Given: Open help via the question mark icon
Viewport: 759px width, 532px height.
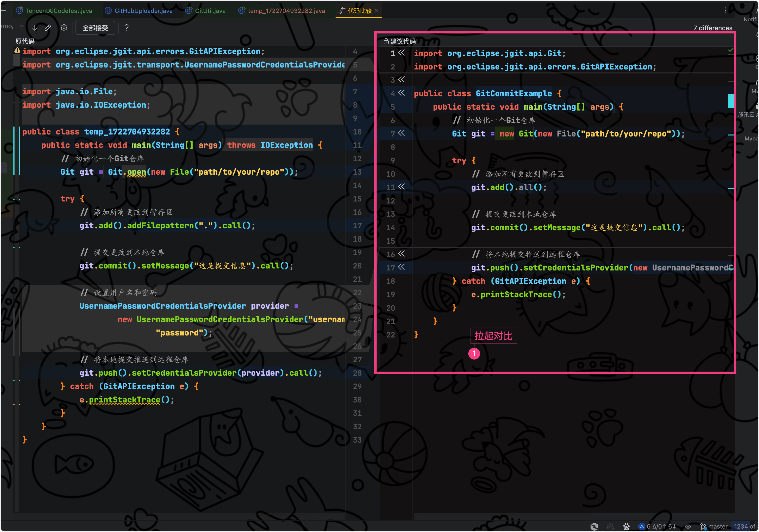Looking at the screenshot, I should tap(126, 28).
